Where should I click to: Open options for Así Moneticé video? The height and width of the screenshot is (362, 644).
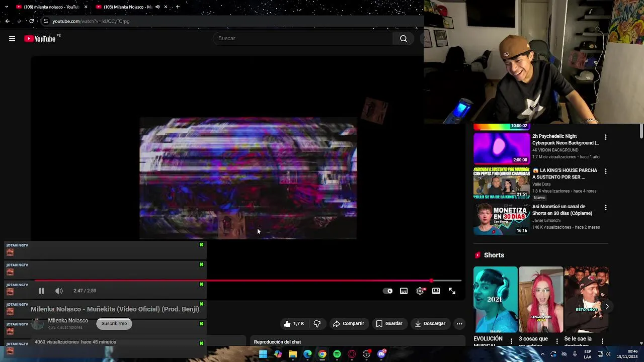point(606,208)
